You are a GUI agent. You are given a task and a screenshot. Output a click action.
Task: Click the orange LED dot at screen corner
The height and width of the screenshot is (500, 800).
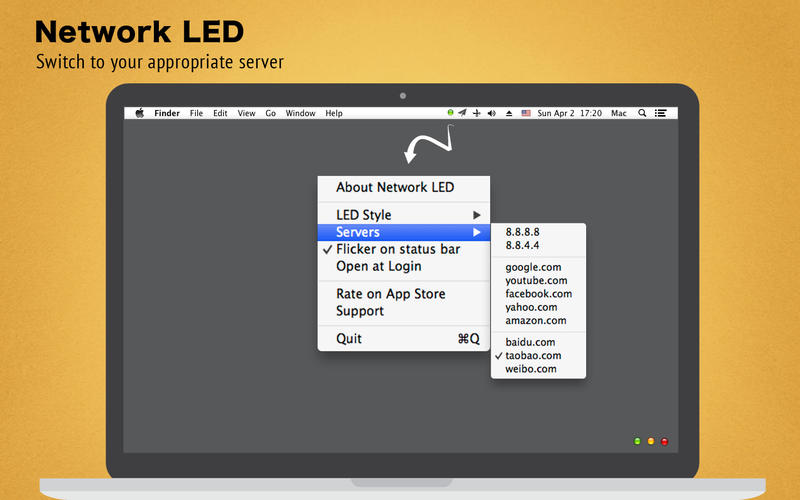pos(651,441)
